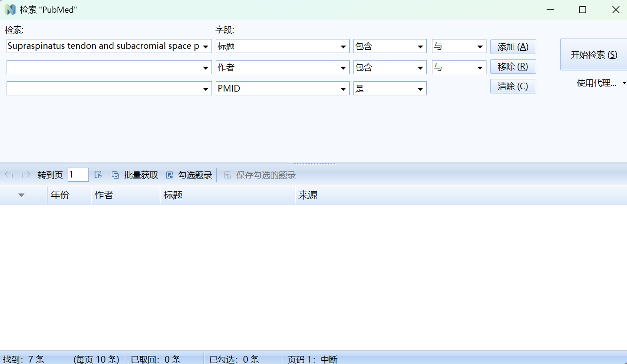The image size is (627, 364).
Task: Open the second row 与 logic operator dropdown
Action: [x=480, y=68]
